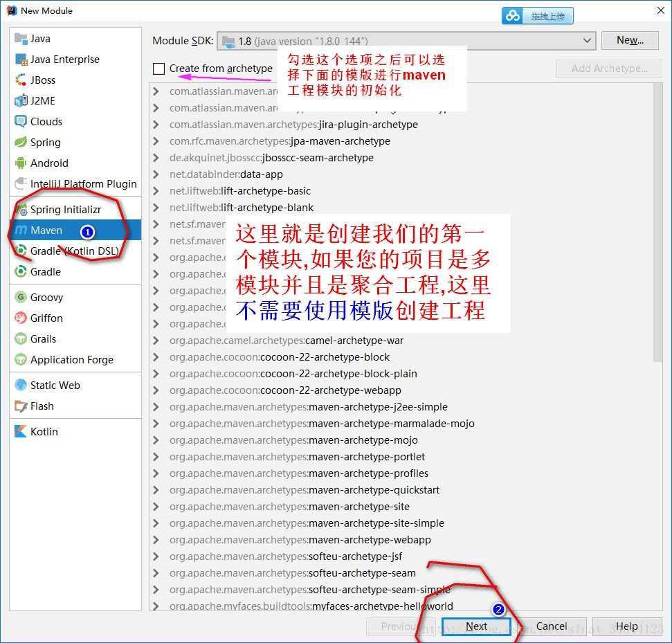Screen dimensions: 672x643
Task: Enable Create from archetype checkbox
Action: pos(158,69)
